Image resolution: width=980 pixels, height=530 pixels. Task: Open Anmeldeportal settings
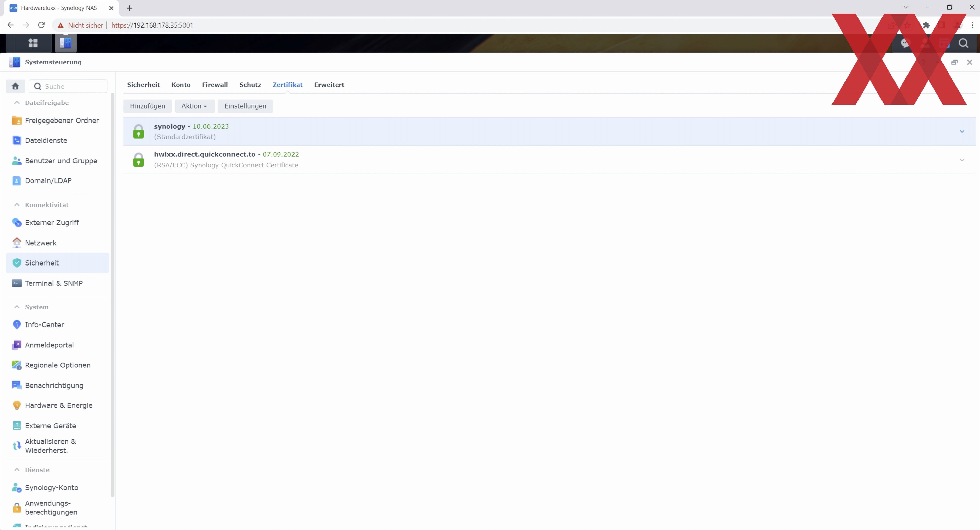pyautogui.click(x=57, y=345)
